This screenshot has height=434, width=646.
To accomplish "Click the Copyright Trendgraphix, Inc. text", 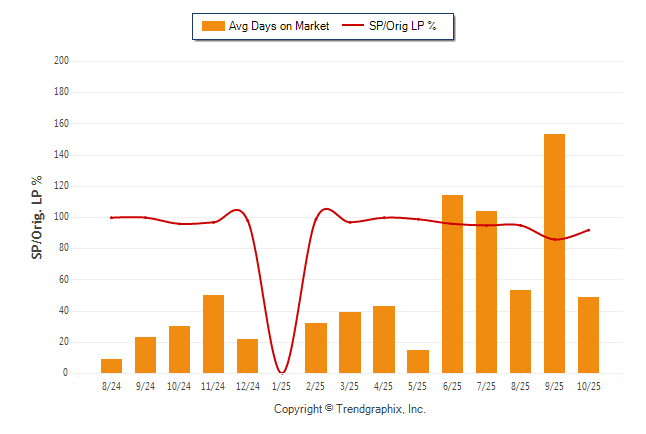I will coord(350,410).
